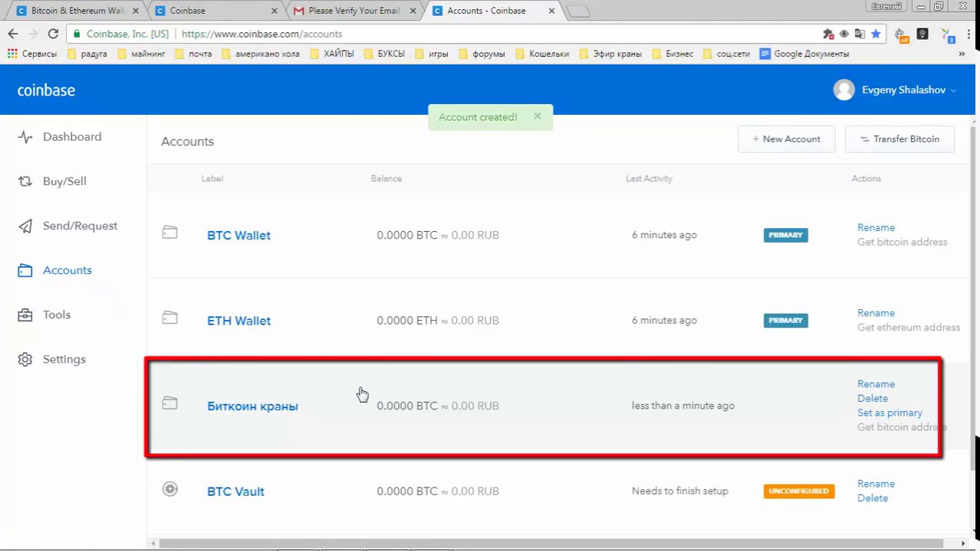The width and height of the screenshot is (980, 551).
Task: Rename the BTC Vault account
Action: 876,484
